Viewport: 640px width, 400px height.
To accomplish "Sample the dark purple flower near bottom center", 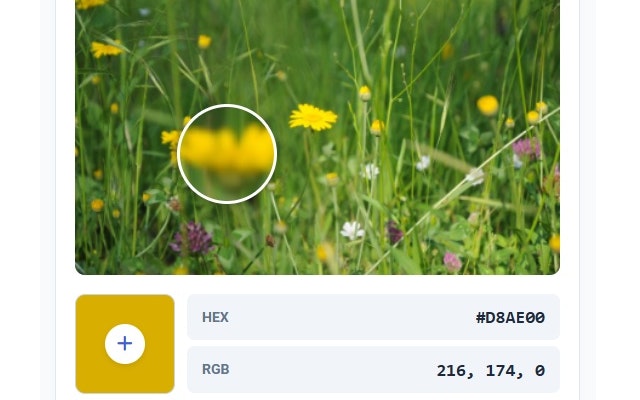I will tap(394, 233).
